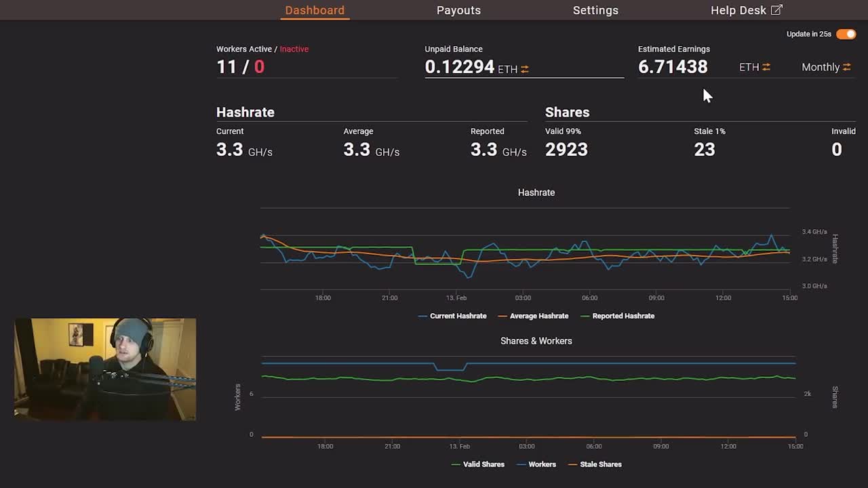Click the Current hashrate 3.3 GH/s value
Image resolution: width=868 pixels, height=488 pixels.
point(244,150)
